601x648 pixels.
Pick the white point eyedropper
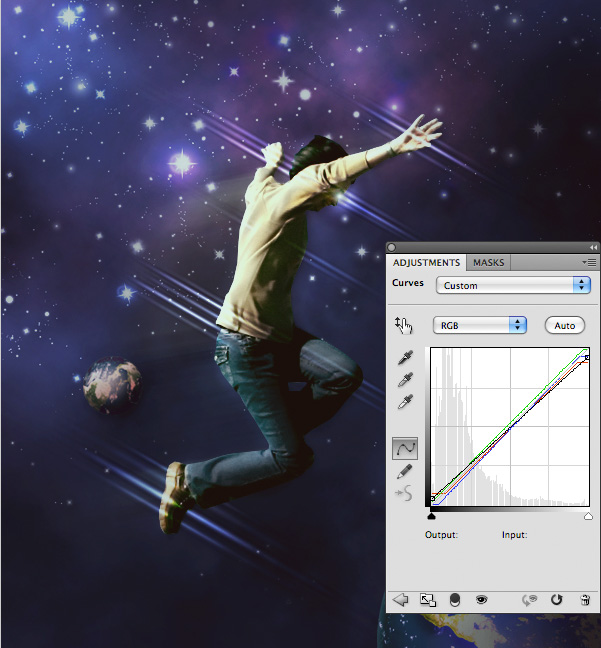(x=405, y=401)
